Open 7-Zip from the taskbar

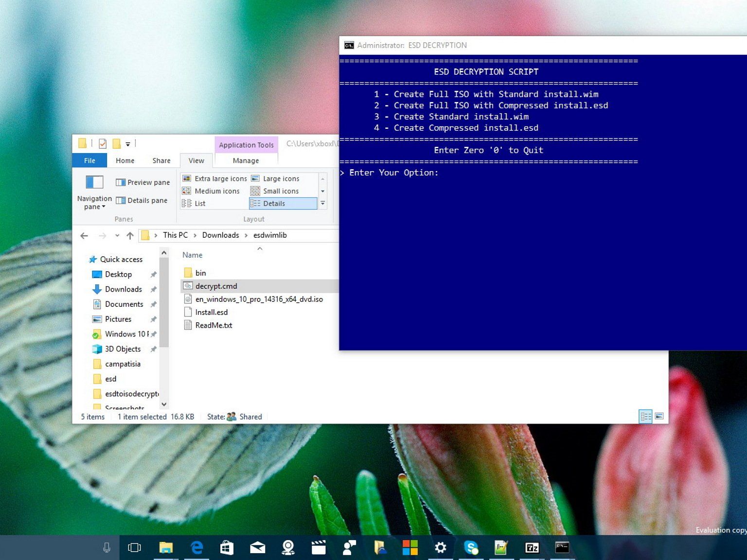coord(532,547)
